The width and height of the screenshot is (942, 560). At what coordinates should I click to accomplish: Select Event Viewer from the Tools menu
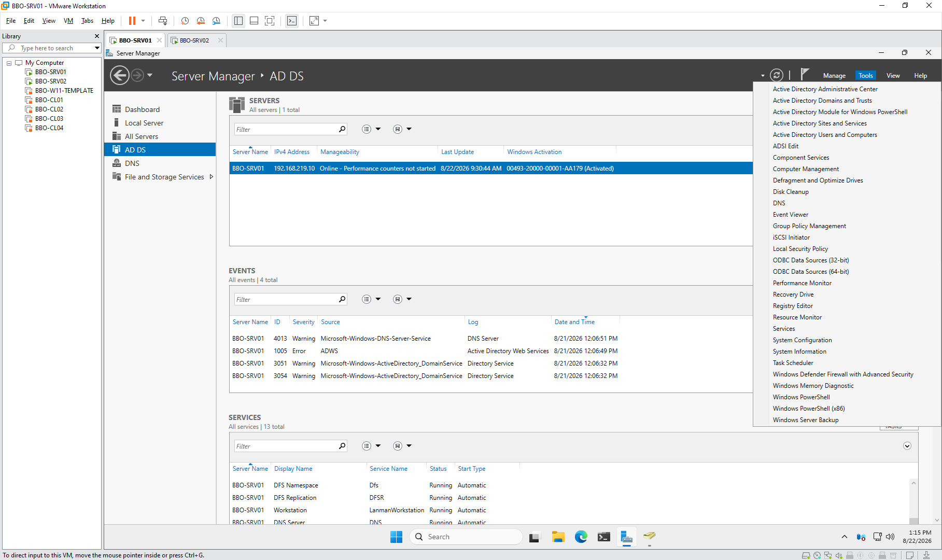pos(790,215)
